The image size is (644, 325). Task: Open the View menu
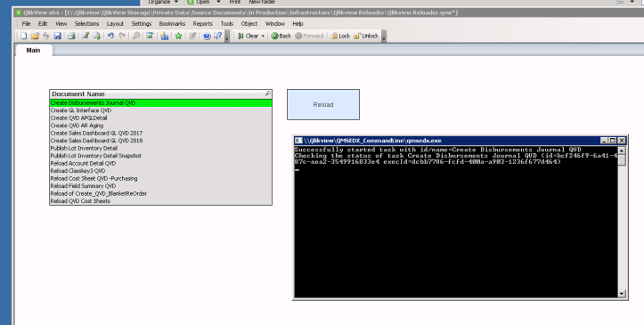click(x=61, y=24)
